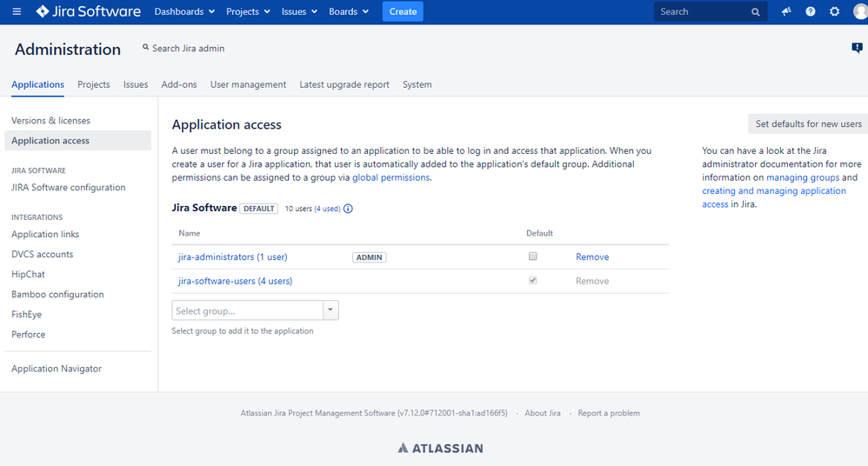The image size is (868, 466).
Task: Open the Select group dropdown arrow
Action: [x=331, y=310]
